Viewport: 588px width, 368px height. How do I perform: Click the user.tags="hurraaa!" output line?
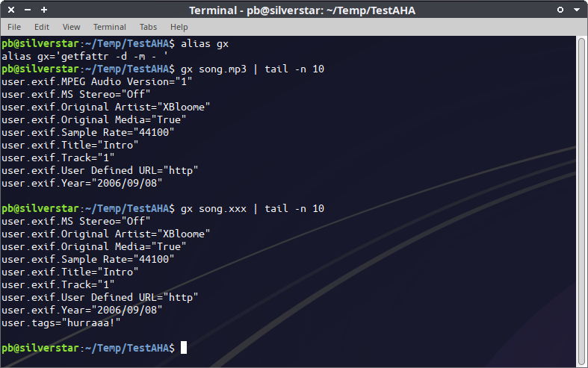pos(61,322)
